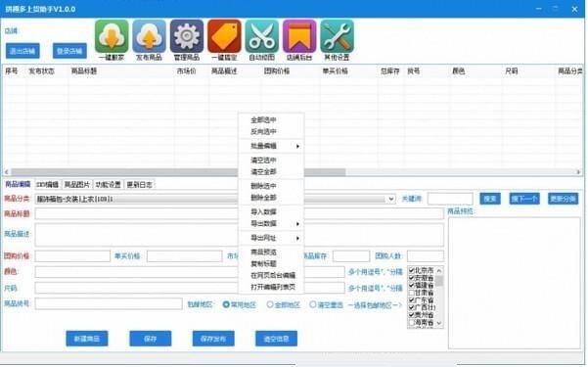
Task: Switch to the 商品图片 tab
Action: click(x=77, y=185)
